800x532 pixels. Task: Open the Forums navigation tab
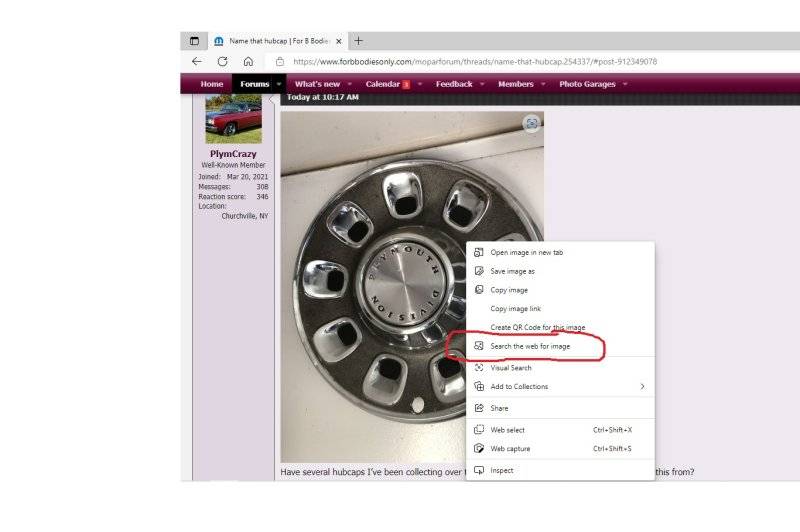[255, 84]
